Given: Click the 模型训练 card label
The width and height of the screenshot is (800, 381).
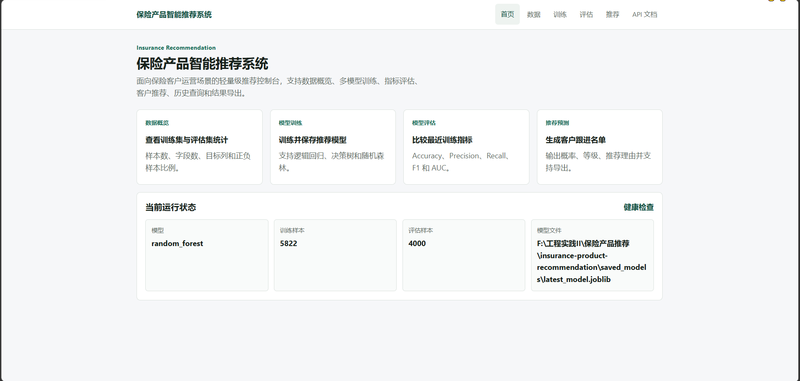Looking at the screenshot, I should pos(290,123).
